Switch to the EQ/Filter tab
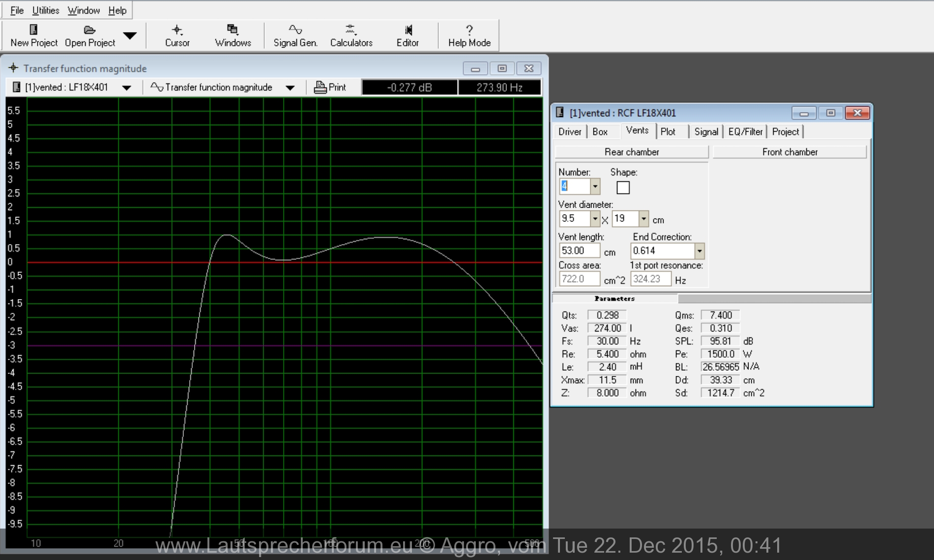934x560 pixels. [x=745, y=132]
